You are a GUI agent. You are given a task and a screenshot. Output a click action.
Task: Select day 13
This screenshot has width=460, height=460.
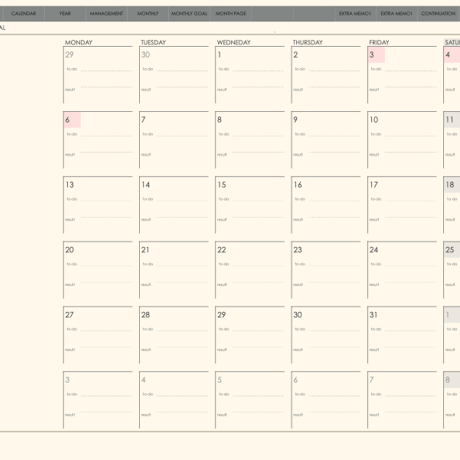pos(70,185)
